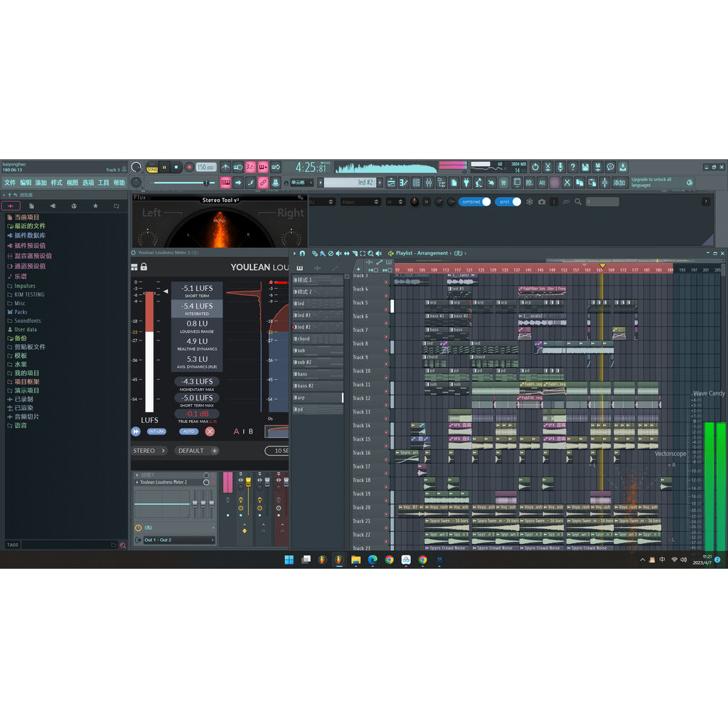The width and height of the screenshot is (728, 728).
Task: Expand the Packs folder in browser
Action: click(21, 312)
